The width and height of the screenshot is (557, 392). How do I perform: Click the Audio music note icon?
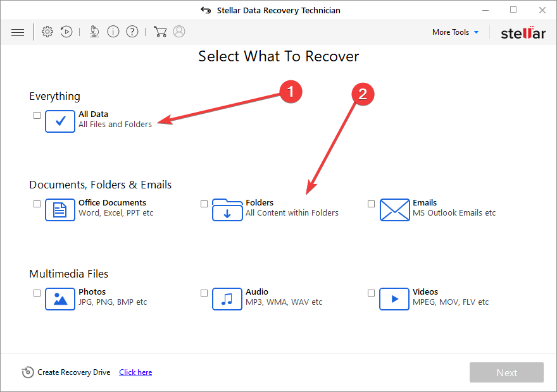227,299
